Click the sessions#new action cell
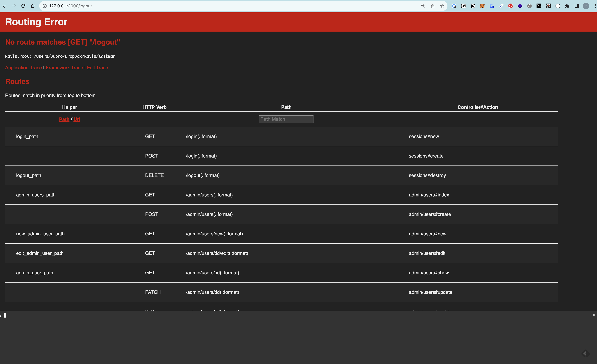 pyautogui.click(x=424, y=136)
